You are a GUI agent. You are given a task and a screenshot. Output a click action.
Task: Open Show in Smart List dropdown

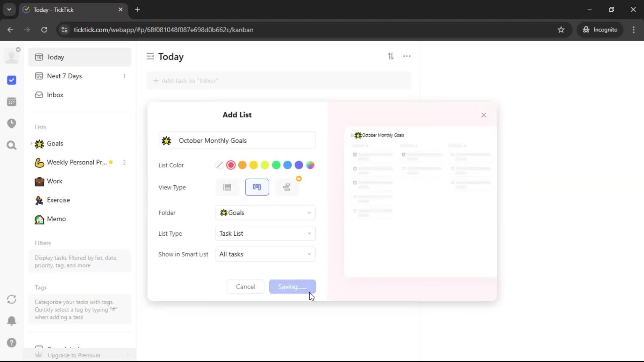pos(265,254)
